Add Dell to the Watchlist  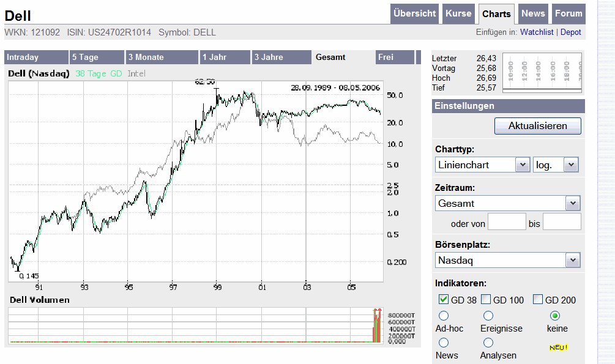[537, 32]
